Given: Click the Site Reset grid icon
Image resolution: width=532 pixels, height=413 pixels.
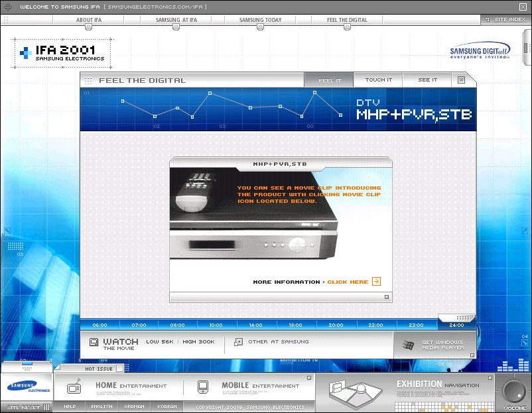Looking at the screenshot, I should (46, 407).
